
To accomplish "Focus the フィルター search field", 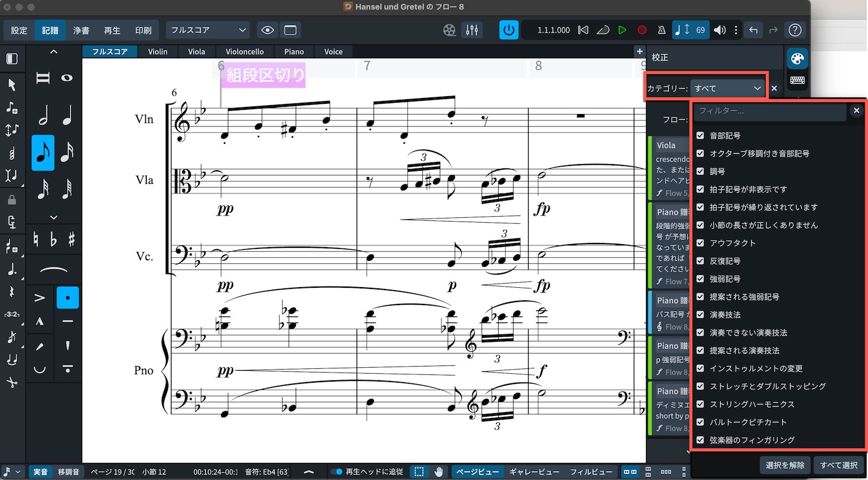I will click(x=769, y=111).
